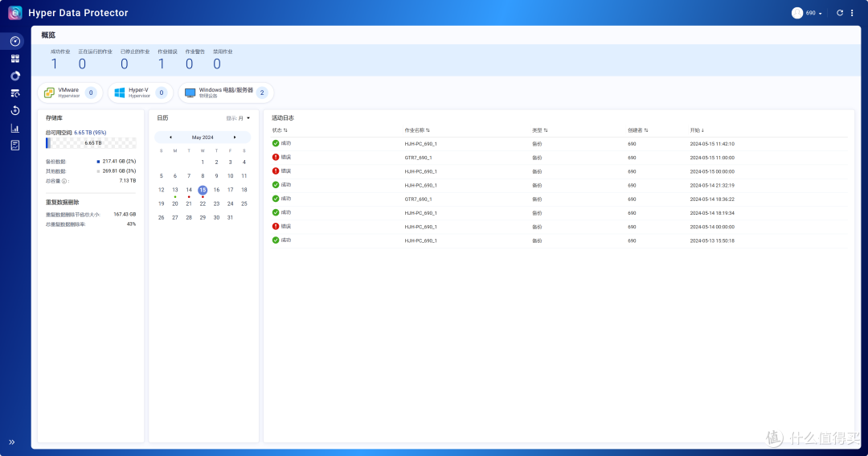
Task: Click the error icon of 2024-05-14 00:00:00 row
Action: pos(276,227)
